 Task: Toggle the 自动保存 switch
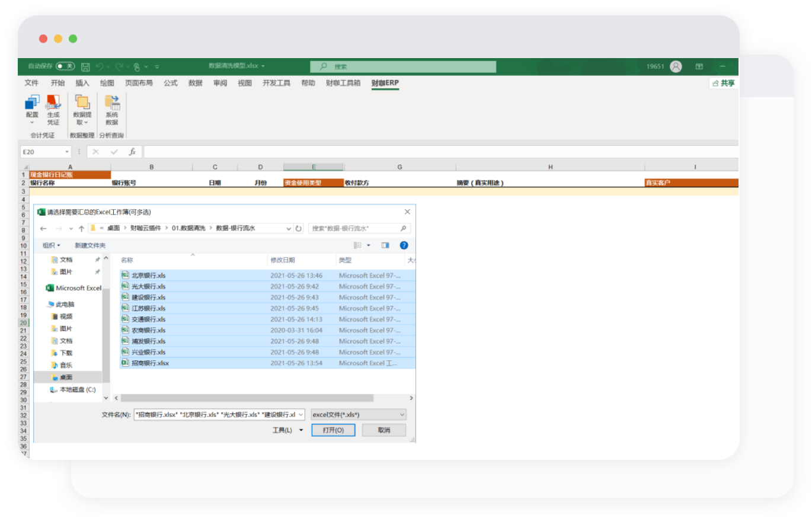(x=65, y=66)
